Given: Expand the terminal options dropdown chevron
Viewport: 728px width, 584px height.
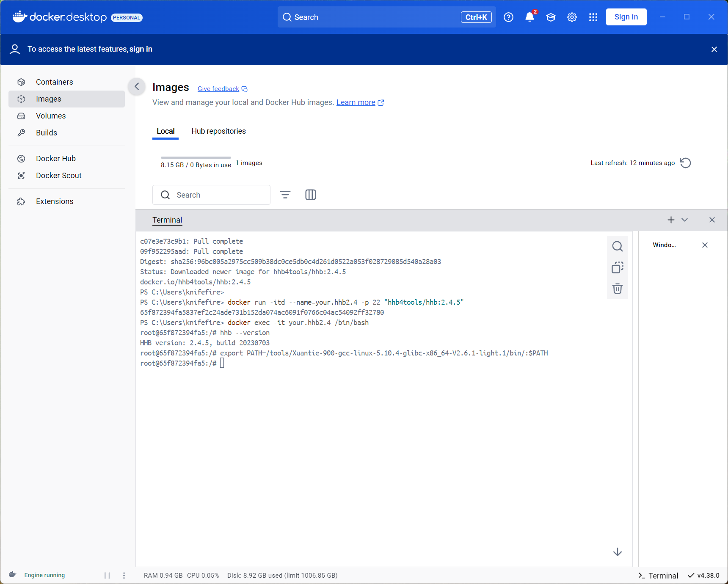Looking at the screenshot, I should click(x=685, y=220).
